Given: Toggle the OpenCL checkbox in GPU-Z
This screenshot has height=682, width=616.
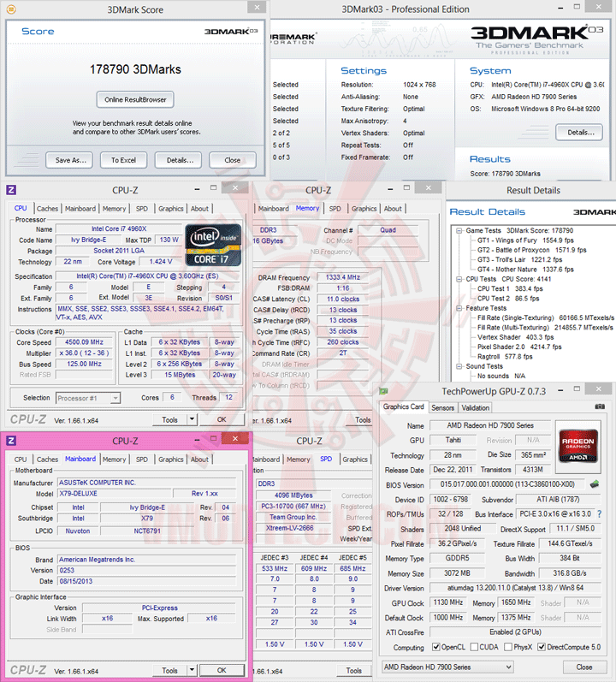Looking at the screenshot, I should (436, 647).
